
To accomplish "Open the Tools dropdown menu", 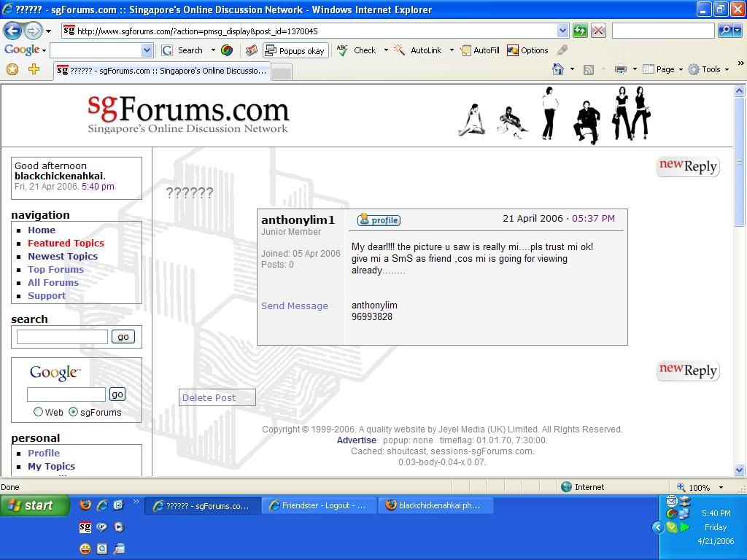I will pyautogui.click(x=709, y=69).
